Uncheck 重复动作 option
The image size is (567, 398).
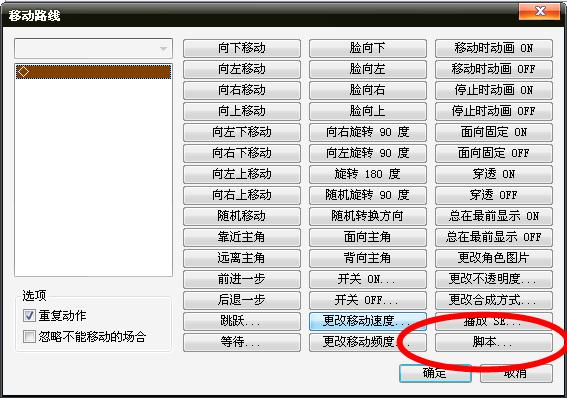(x=29, y=316)
